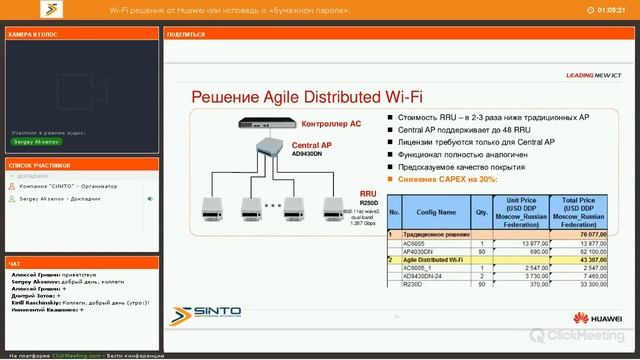Click the ЧАТ panel header
This screenshot has height=360, width=640.
[x=82, y=264]
